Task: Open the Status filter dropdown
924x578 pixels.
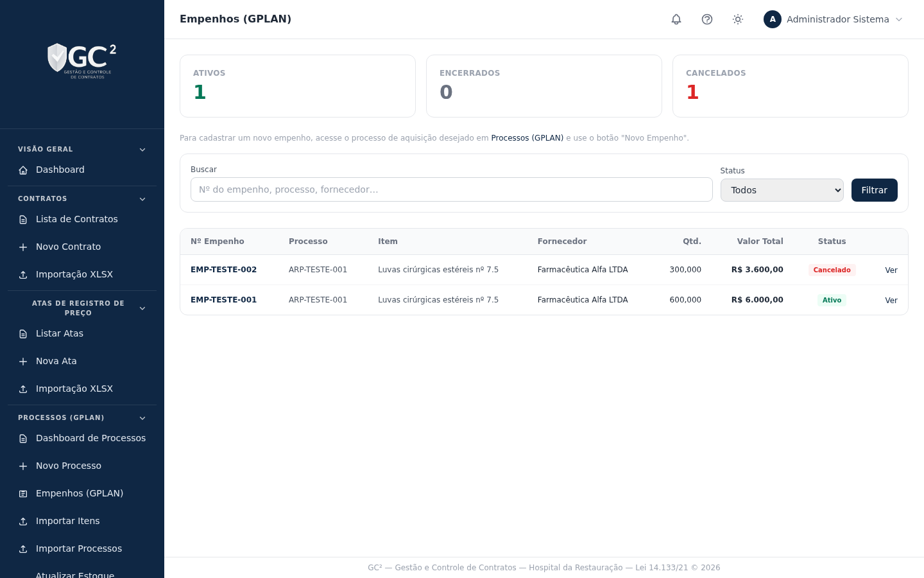Action: pos(782,190)
